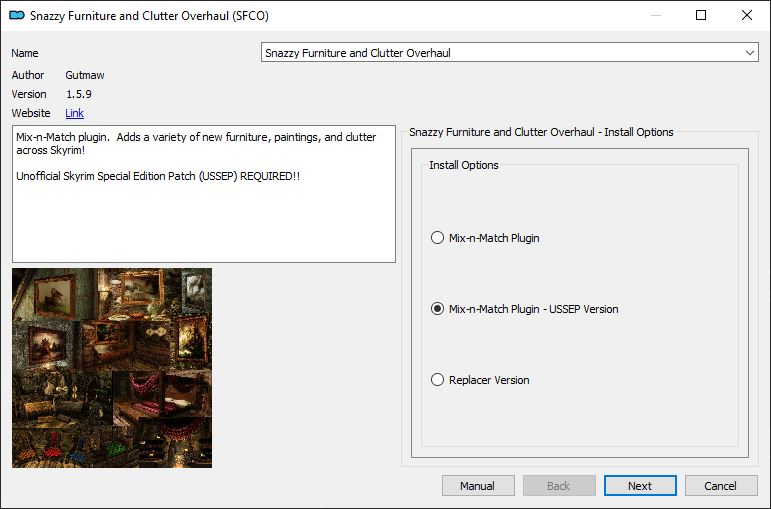
Task: Click the version number 1.5.9
Action: 79,94
